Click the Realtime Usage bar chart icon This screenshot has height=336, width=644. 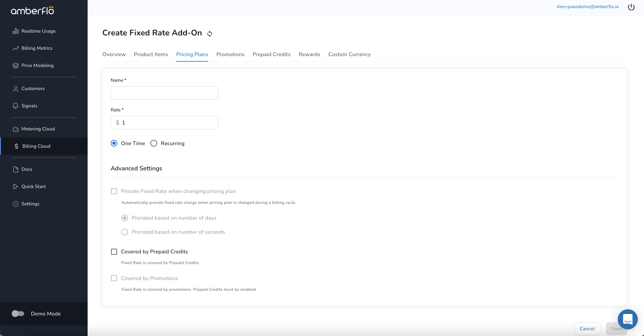16,31
